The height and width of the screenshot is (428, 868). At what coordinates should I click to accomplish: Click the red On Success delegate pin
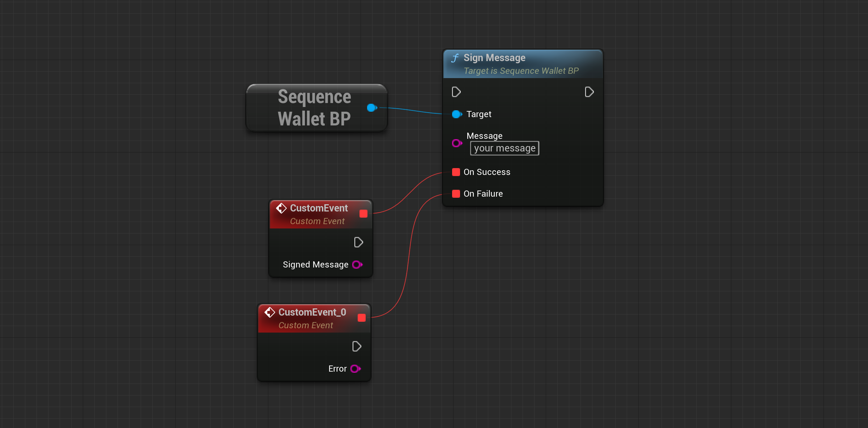click(x=456, y=172)
